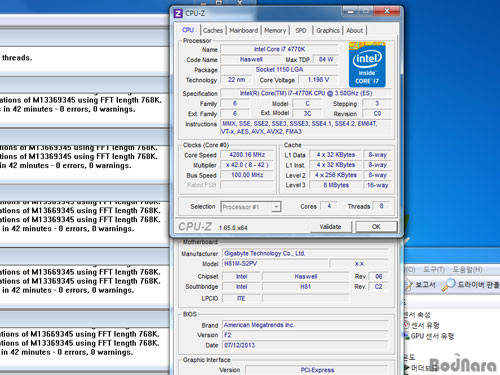This screenshot has width=500, height=375.
Task: Close the CPU-Z window
Action: click(387, 11)
